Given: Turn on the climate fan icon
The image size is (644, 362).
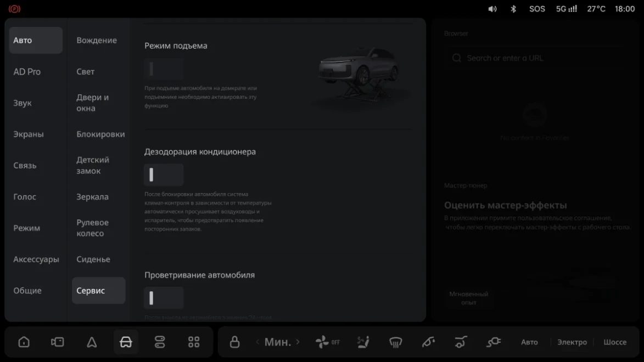Looking at the screenshot, I should pos(327,342).
